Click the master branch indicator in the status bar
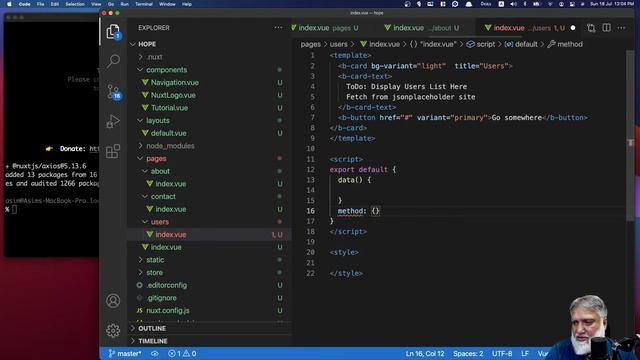The height and width of the screenshot is (360, 640). (124, 353)
